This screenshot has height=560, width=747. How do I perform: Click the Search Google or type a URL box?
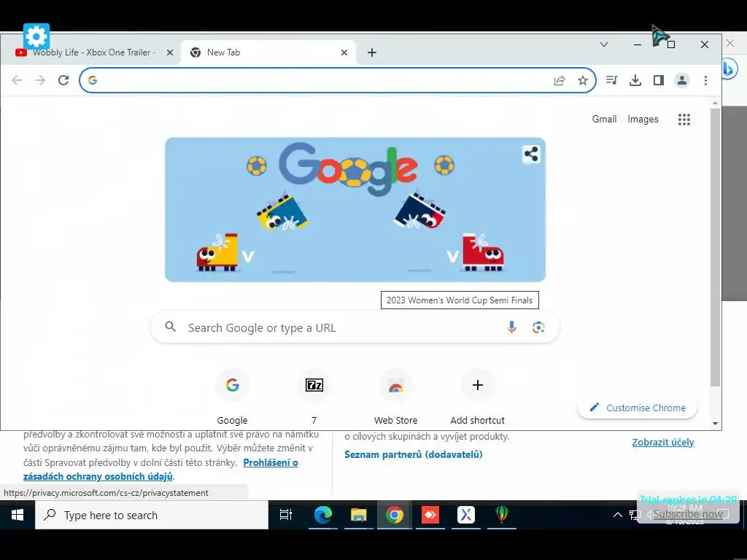(355, 327)
